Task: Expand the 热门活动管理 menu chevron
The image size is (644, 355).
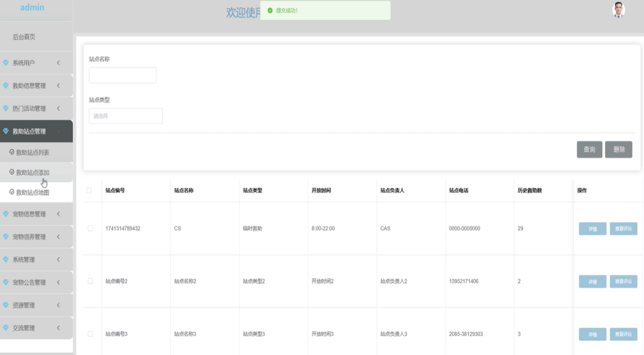Action: pyautogui.click(x=58, y=108)
